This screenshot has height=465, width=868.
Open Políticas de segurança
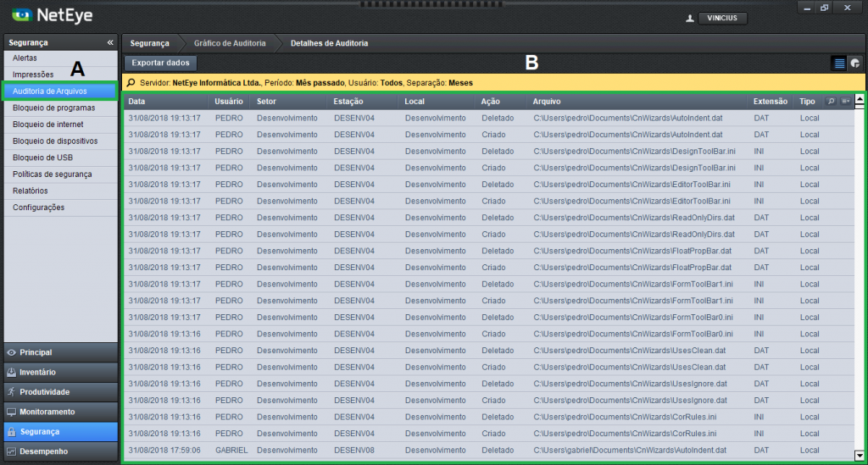(x=60, y=174)
